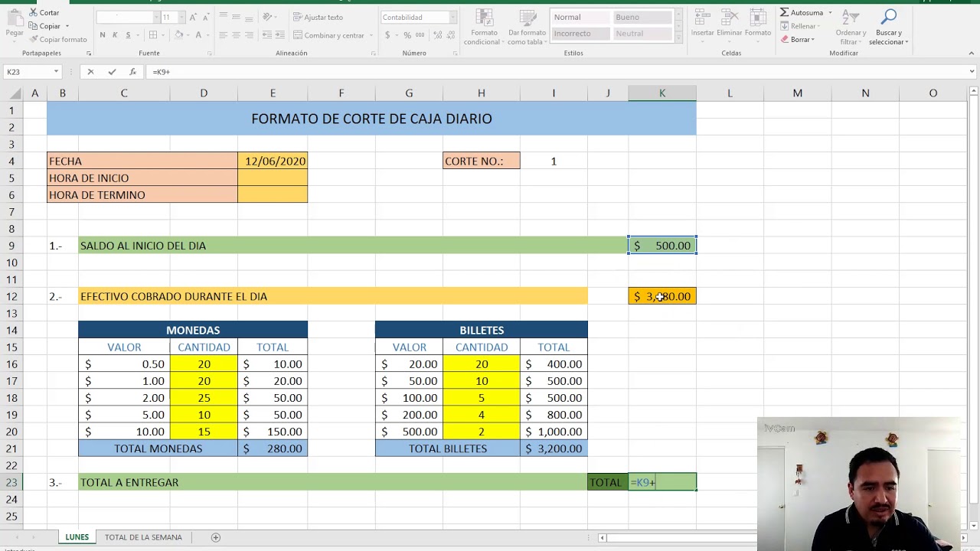980x551 pixels.
Task: Select row 23 header
Action: tap(11, 482)
